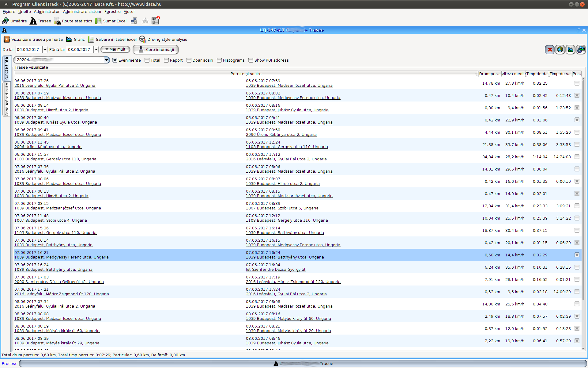Enable the Histograms checkbox

coord(219,60)
